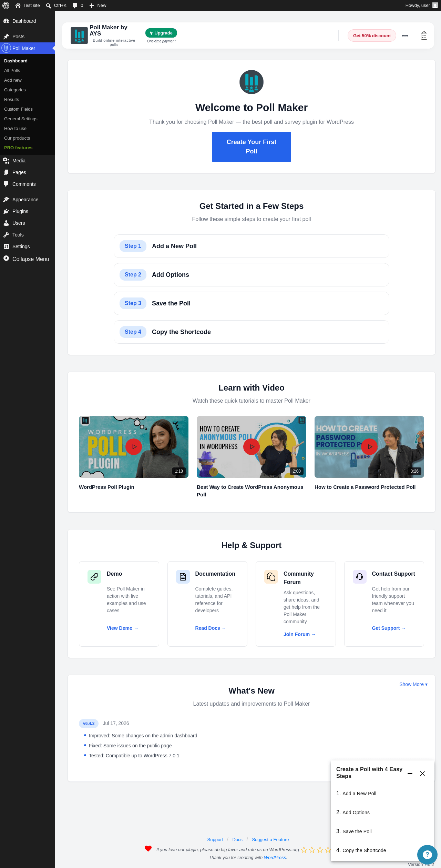This screenshot has height=868, width=441.
Task: Click Create Your First Poll button
Action: pos(252,147)
